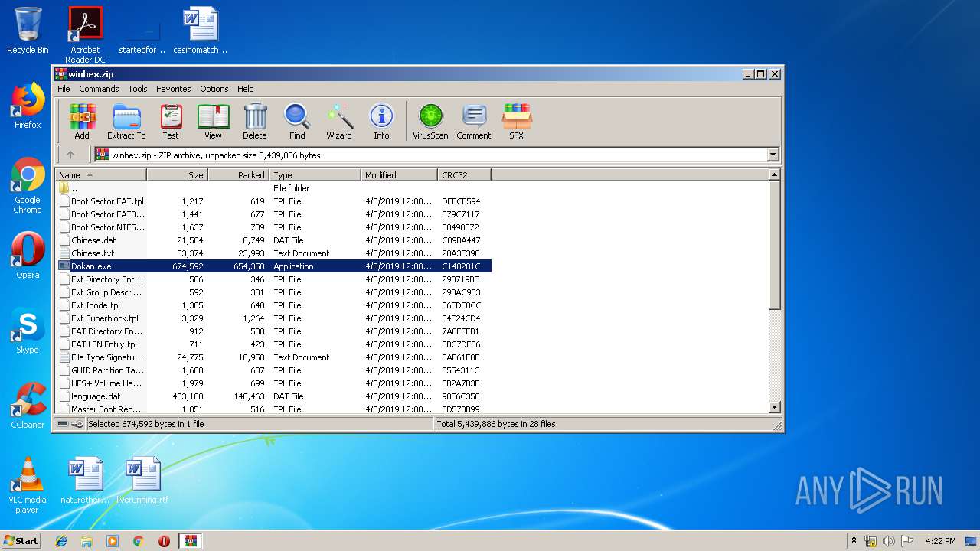980x551 pixels.
Task: Open the Commands menu
Action: (99, 89)
